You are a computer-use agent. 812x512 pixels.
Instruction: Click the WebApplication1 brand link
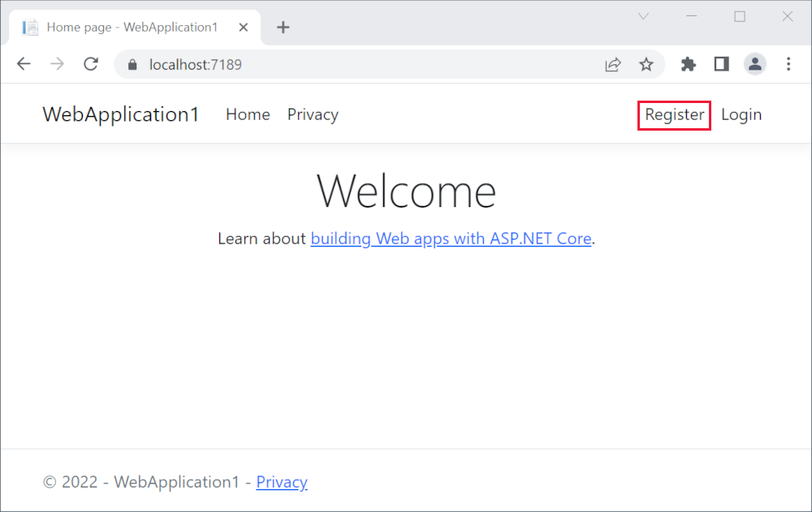click(x=120, y=114)
